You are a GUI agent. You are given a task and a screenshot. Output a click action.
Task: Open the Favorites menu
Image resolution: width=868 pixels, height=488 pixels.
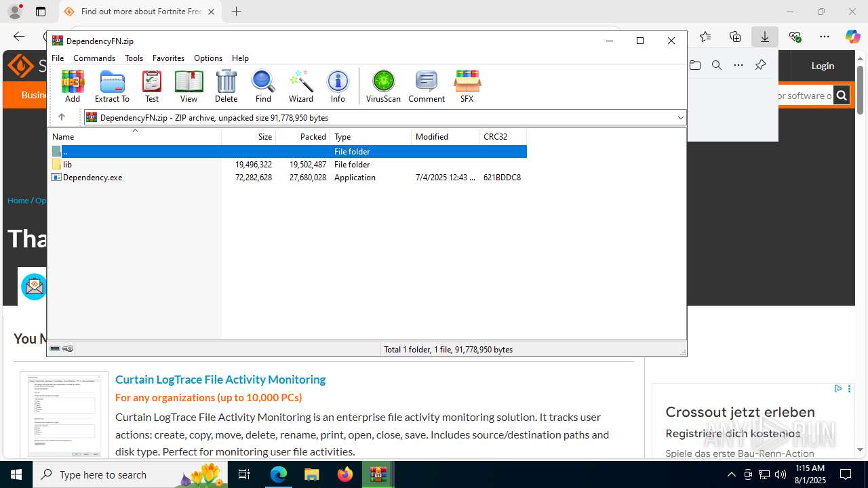click(x=168, y=58)
